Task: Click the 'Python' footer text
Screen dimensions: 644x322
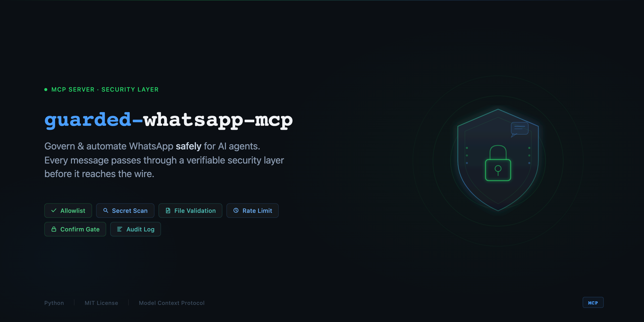Action: pyautogui.click(x=54, y=303)
